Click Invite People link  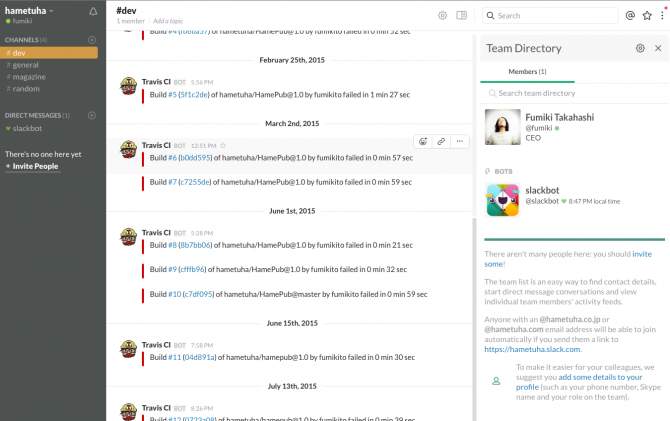pyautogui.click(x=35, y=166)
